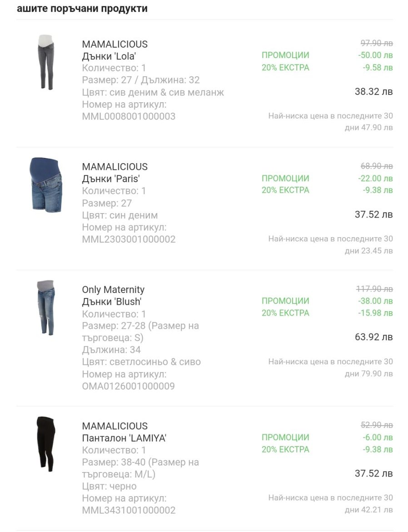The width and height of the screenshot is (408, 532).
Task: Click article number MML3431001000002
Action: (x=129, y=510)
